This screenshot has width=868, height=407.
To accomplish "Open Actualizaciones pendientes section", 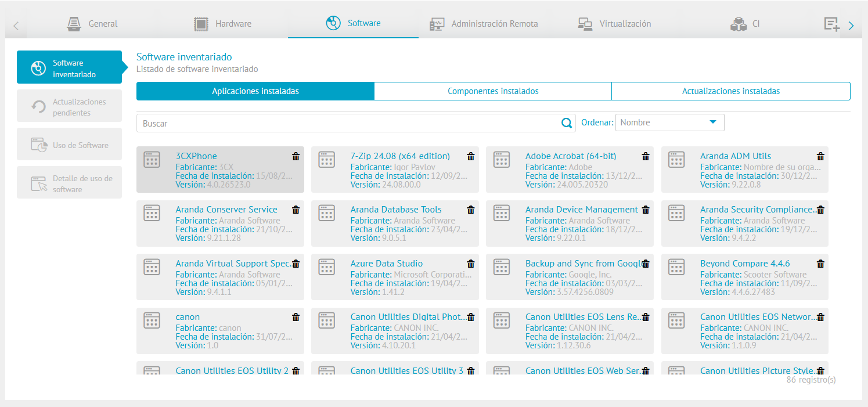I will (69, 107).
